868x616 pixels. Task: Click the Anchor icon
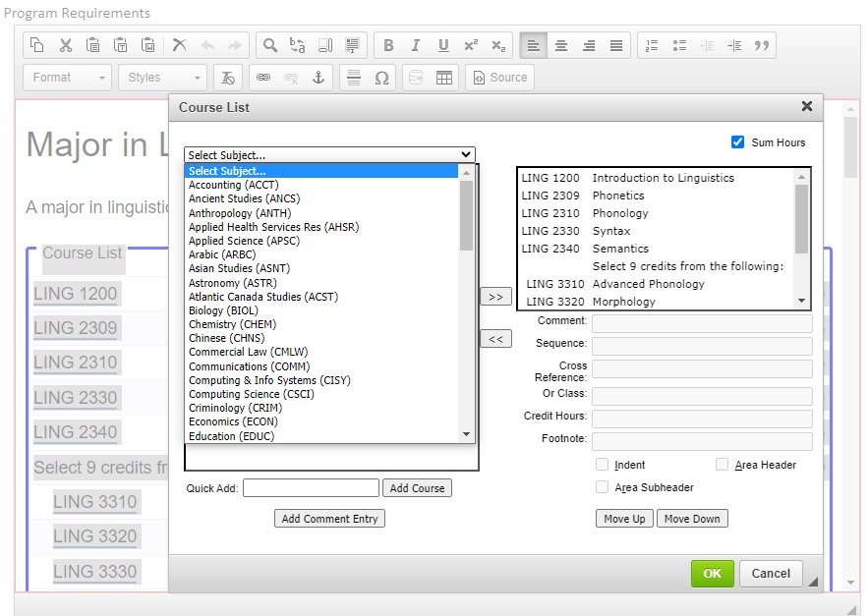click(x=318, y=78)
